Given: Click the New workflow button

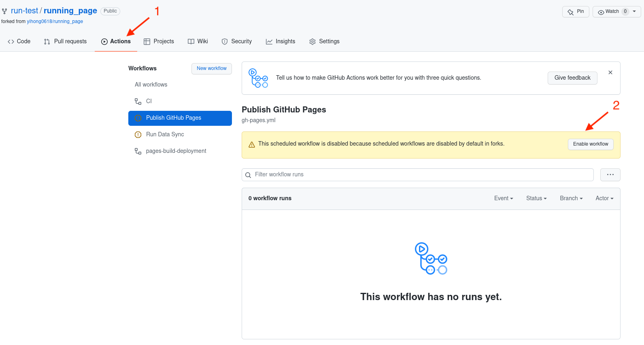Looking at the screenshot, I should [211, 68].
